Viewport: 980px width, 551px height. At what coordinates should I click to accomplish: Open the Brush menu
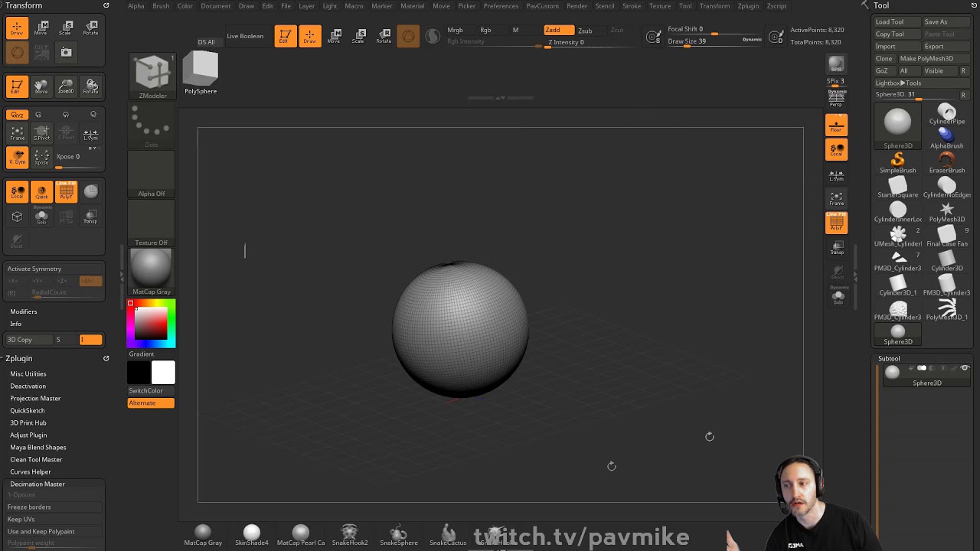[x=161, y=6]
